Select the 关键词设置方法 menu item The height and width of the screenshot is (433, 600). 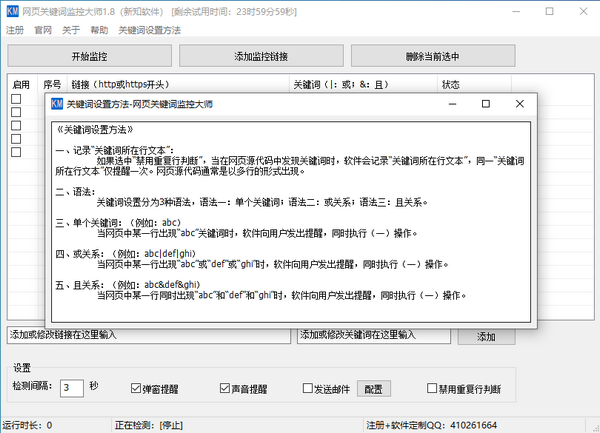(149, 30)
